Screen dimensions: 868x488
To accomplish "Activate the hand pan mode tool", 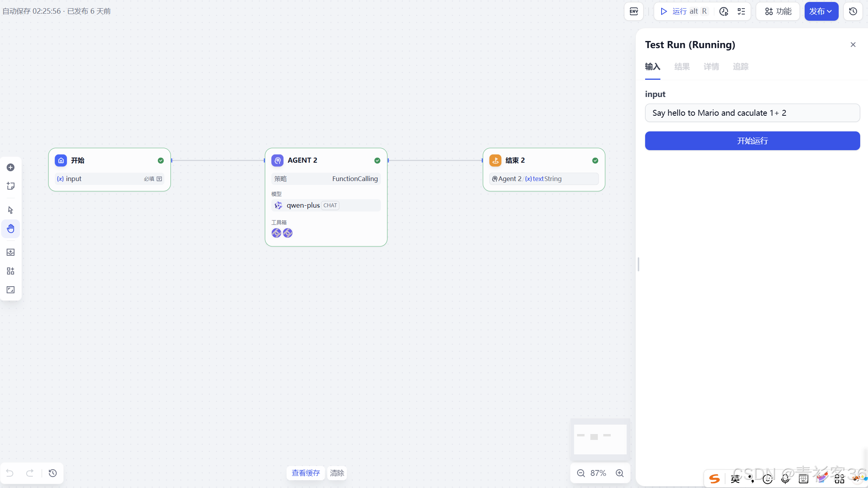I will (11, 229).
